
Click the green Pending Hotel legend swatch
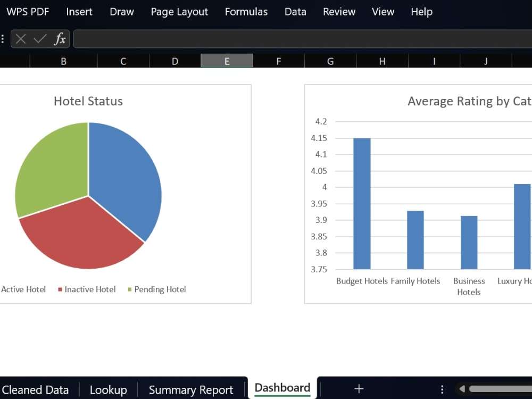pyautogui.click(x=130, y=289)
